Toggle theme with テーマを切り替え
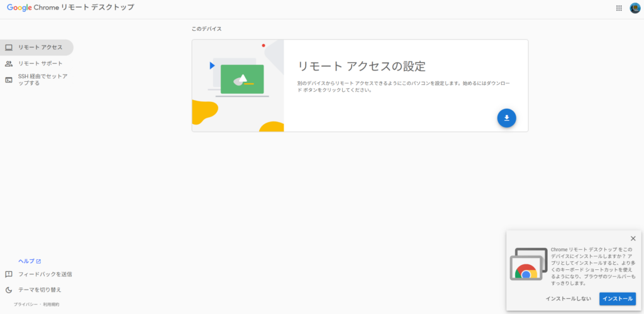This screenshot has height=314, width=644. click(40, 289)
